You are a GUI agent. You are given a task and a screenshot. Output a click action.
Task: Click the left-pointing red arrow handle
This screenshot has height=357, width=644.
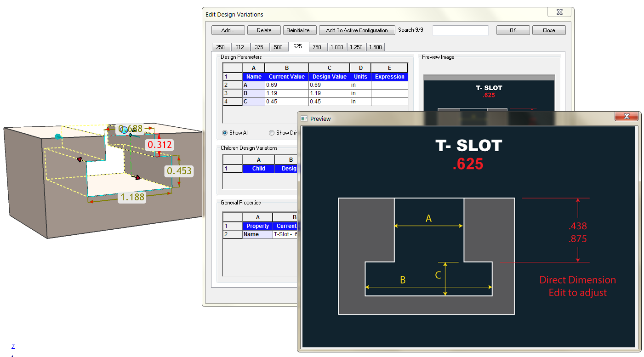click(x=79, y=159)
